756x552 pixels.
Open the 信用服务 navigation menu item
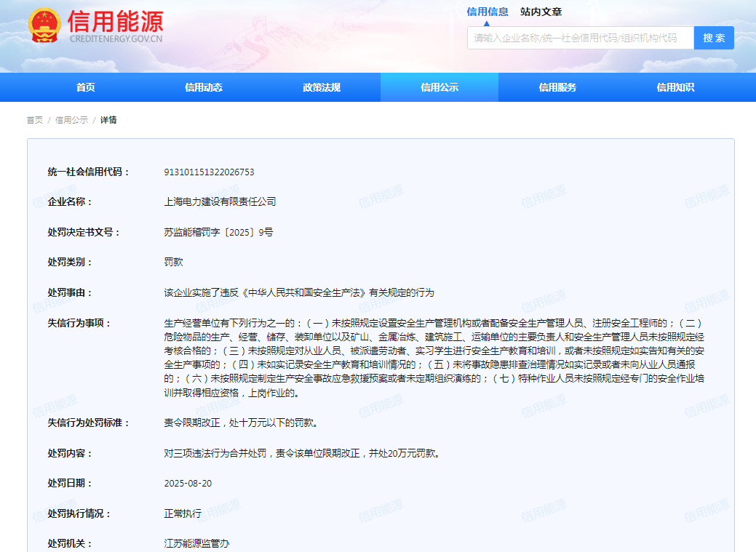557,87
